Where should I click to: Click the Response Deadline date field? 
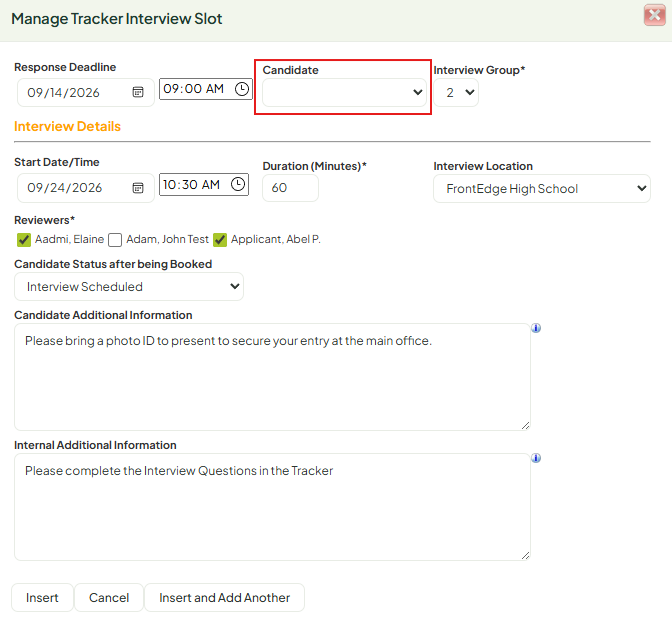[86, 92]
